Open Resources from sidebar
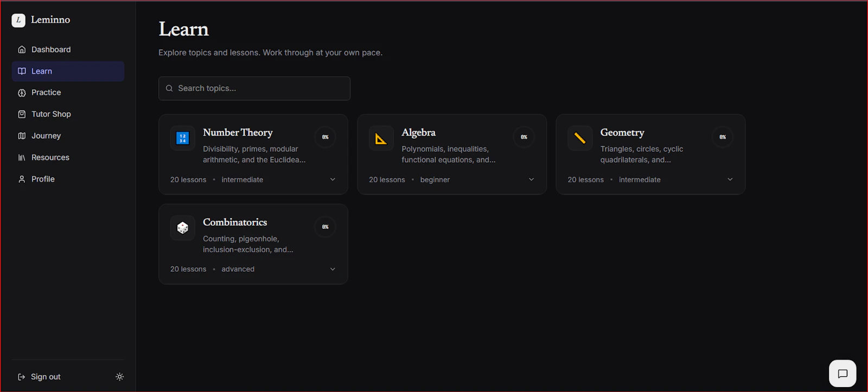The width and height of the screenshot is (868, 392). point(68,158)
